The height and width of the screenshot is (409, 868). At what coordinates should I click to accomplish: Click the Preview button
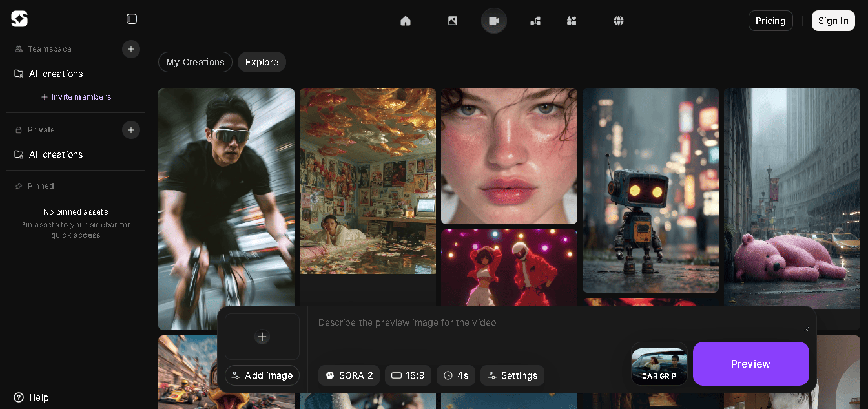(750, 364)
